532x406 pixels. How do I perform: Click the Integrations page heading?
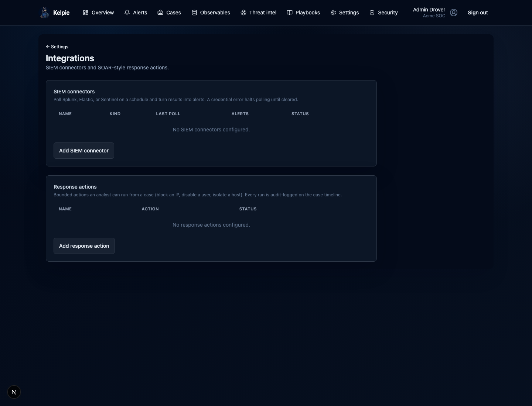pos(70,58)
